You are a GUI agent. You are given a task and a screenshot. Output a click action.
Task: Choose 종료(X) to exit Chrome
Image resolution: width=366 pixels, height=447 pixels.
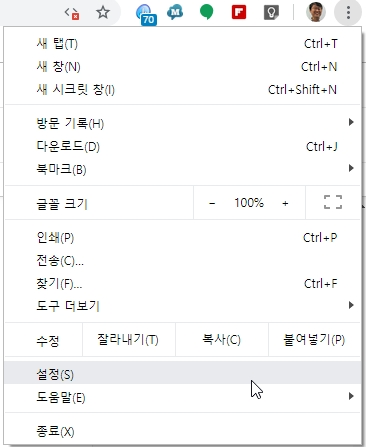point(183,431)
